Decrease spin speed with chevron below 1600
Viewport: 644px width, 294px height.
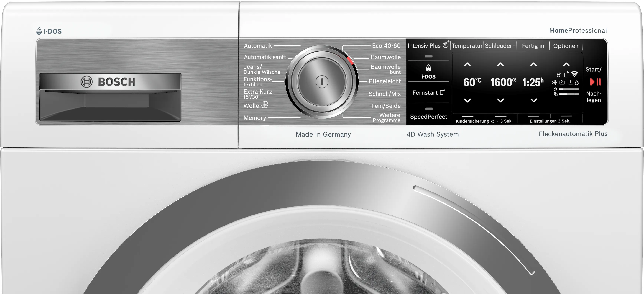coord(500,100)
